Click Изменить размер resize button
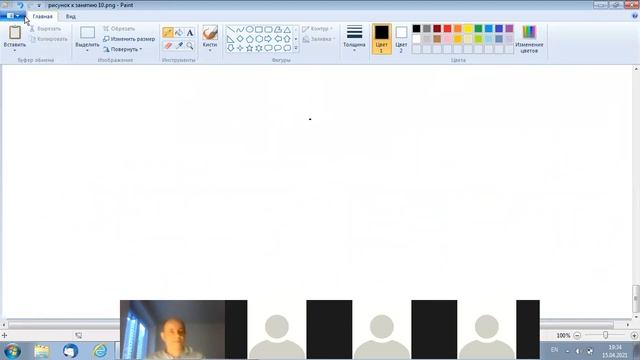640x360 pixels. 129,39
